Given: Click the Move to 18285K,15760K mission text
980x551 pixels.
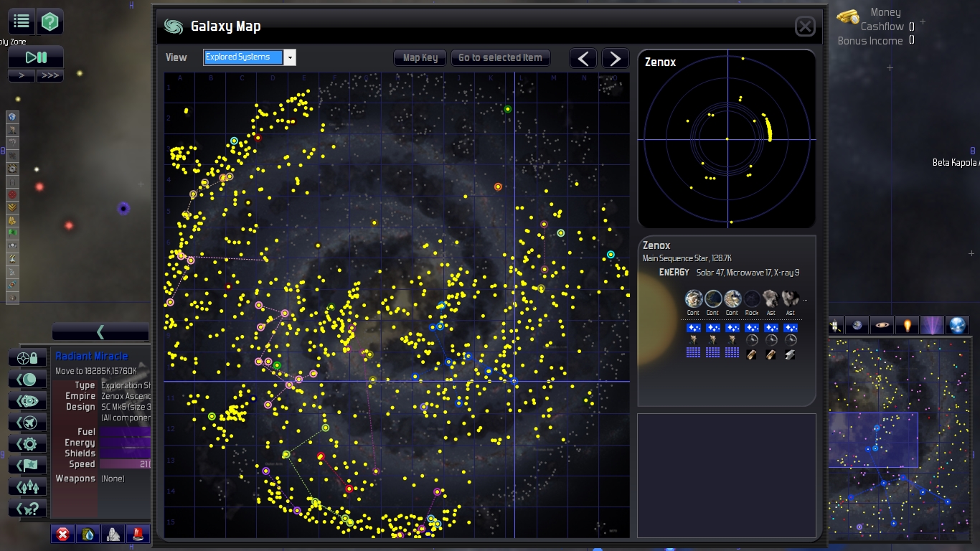Looking at the screenshot, I should 96,371.
